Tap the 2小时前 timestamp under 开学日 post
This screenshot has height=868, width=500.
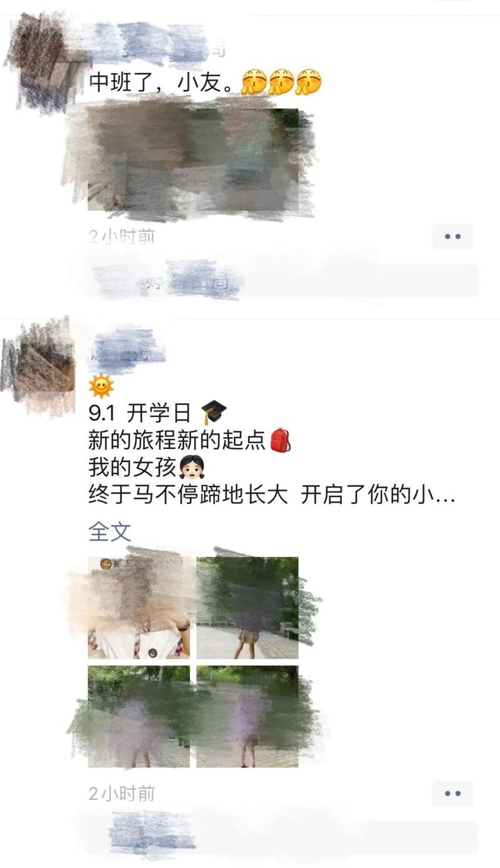click(x=122, y=794)
